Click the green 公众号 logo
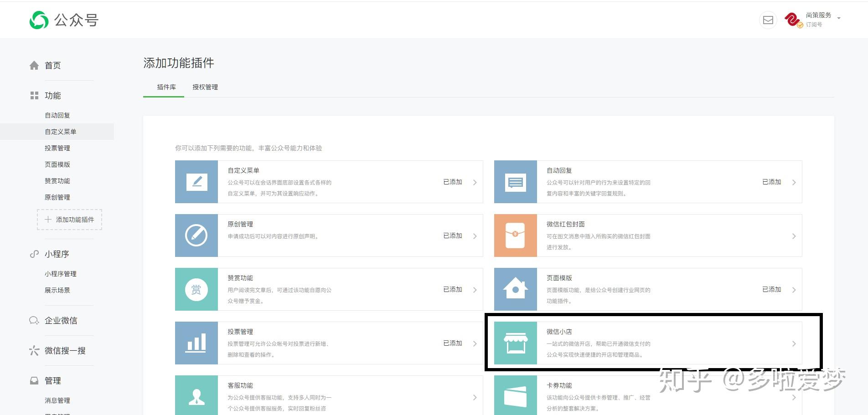 [39, 20]
